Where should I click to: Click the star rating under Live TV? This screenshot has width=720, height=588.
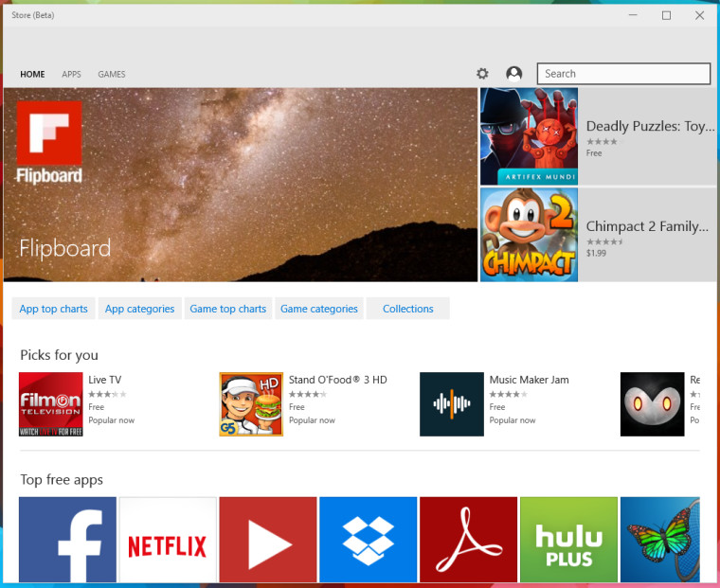(x=107, y=394)
